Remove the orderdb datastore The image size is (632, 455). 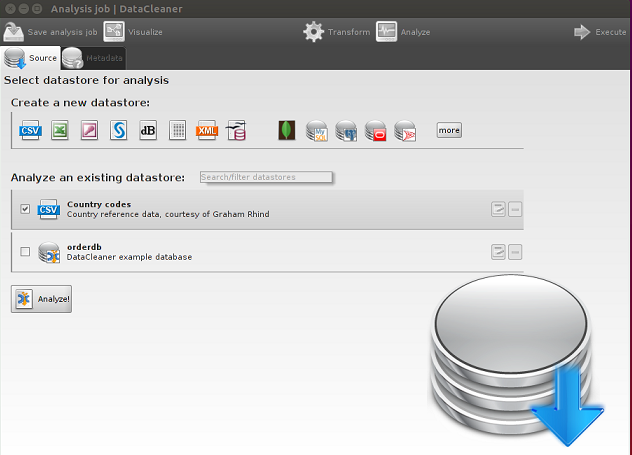515,252
